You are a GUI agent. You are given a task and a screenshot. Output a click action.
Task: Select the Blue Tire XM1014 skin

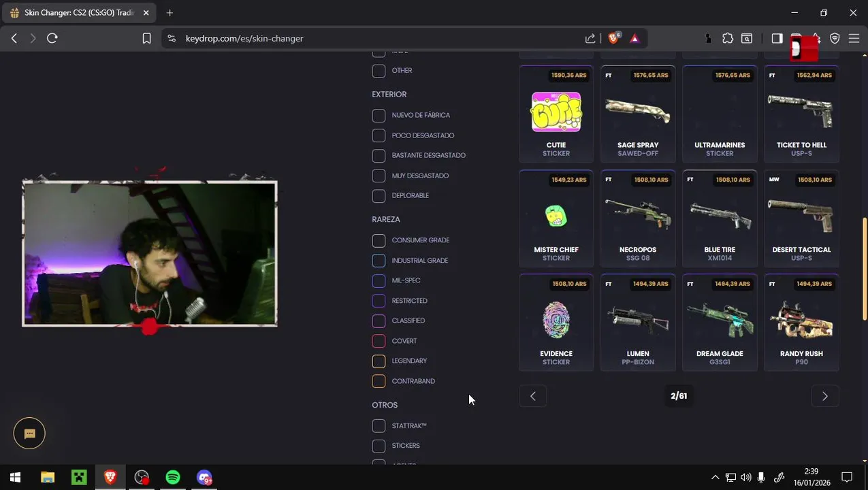(720, 218)
